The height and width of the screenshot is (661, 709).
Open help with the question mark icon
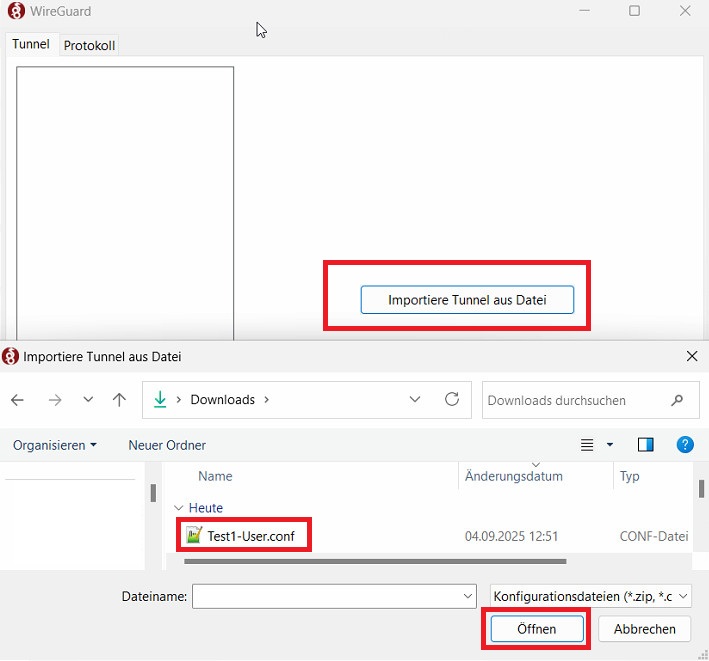(x=685, y=445)
